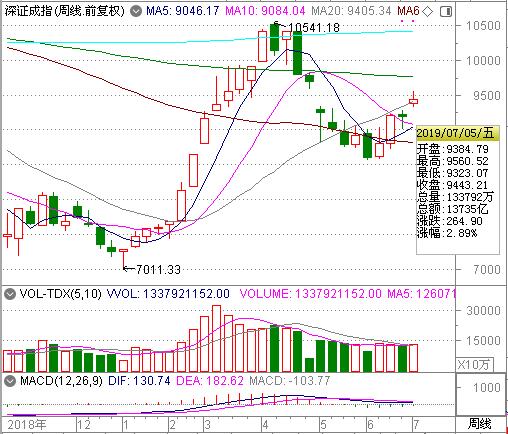
Task: Select the 周线 period tab
Action: pyautogui.click(x=479, y=424)
